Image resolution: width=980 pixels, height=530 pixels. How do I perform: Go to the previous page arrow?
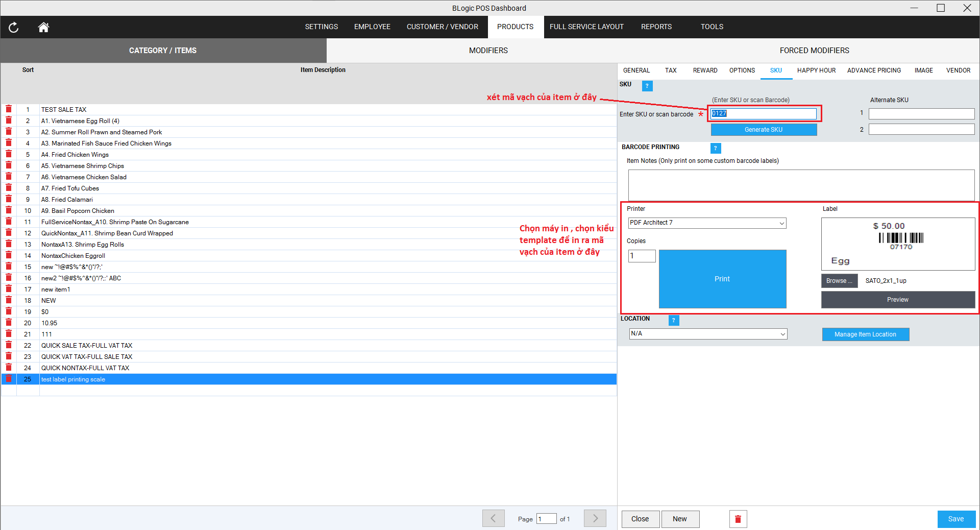pyautogui.click(x=493, y=518)
